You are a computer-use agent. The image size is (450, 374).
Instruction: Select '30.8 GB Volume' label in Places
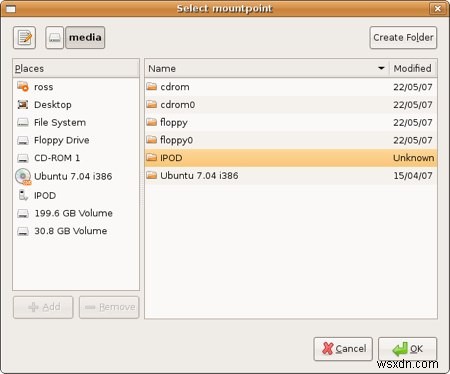tap(71, 231)
